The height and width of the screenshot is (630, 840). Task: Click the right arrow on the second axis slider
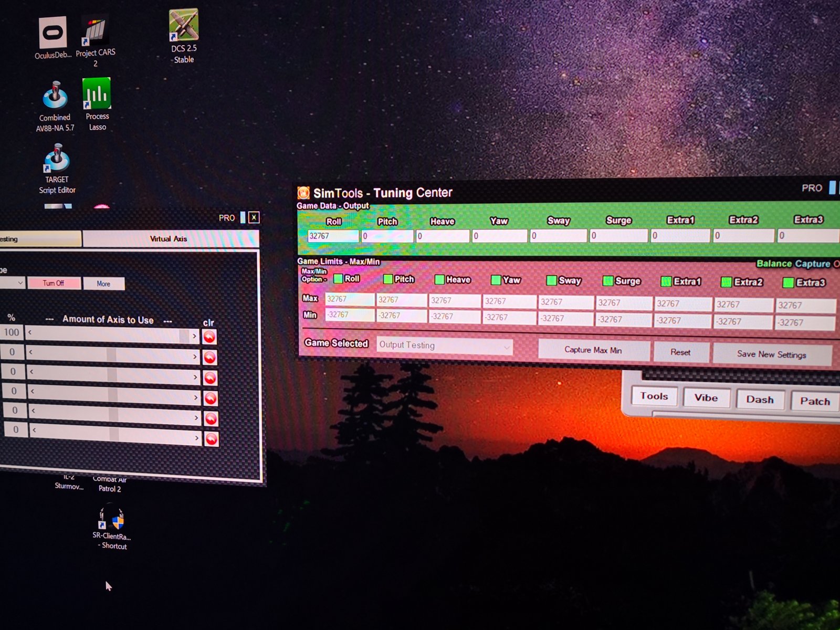[195, 356]
